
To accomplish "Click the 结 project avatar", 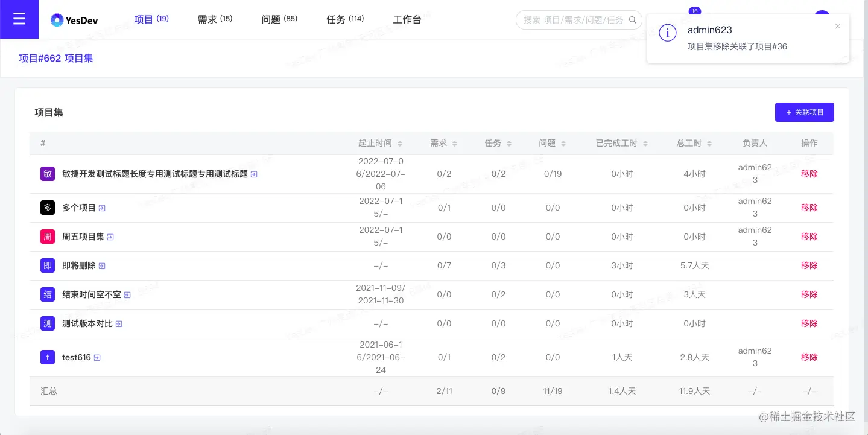I will point(48,294).
